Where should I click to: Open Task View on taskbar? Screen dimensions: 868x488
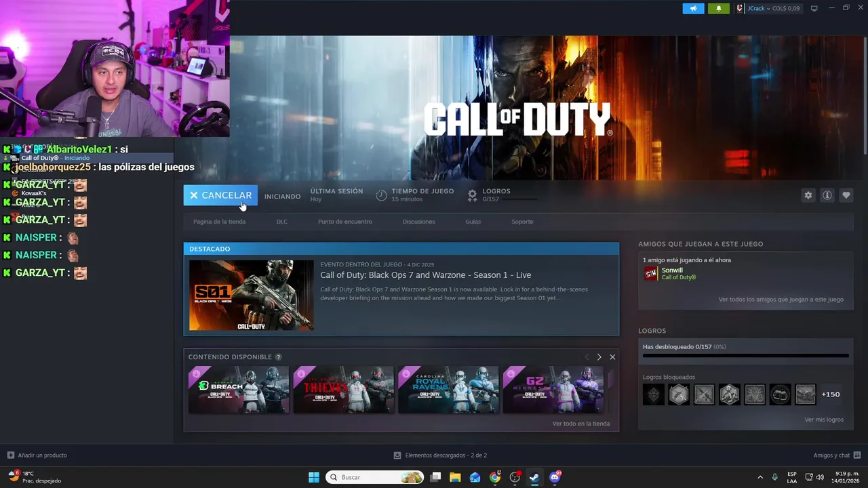click(x=436, y=477)
